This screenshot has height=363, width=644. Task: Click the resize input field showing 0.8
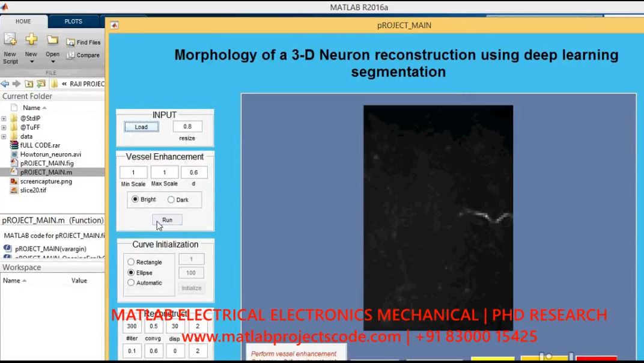tap(187, 127)
